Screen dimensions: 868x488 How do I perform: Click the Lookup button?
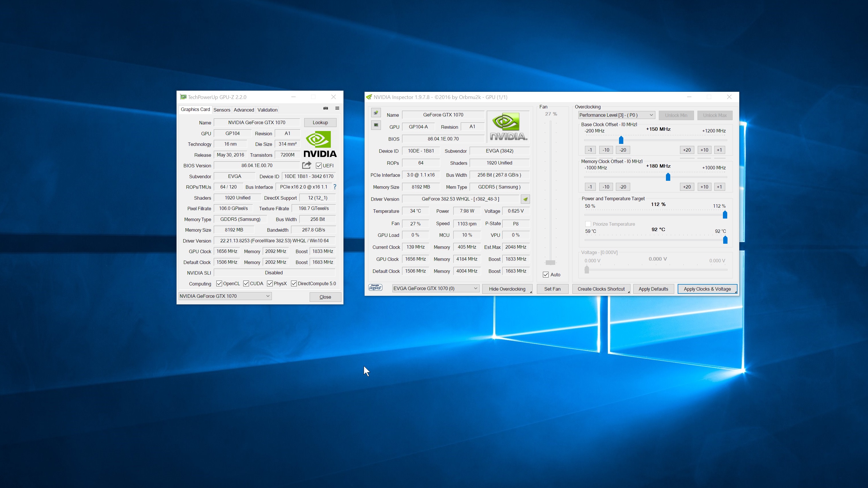[x=320, y=123]
